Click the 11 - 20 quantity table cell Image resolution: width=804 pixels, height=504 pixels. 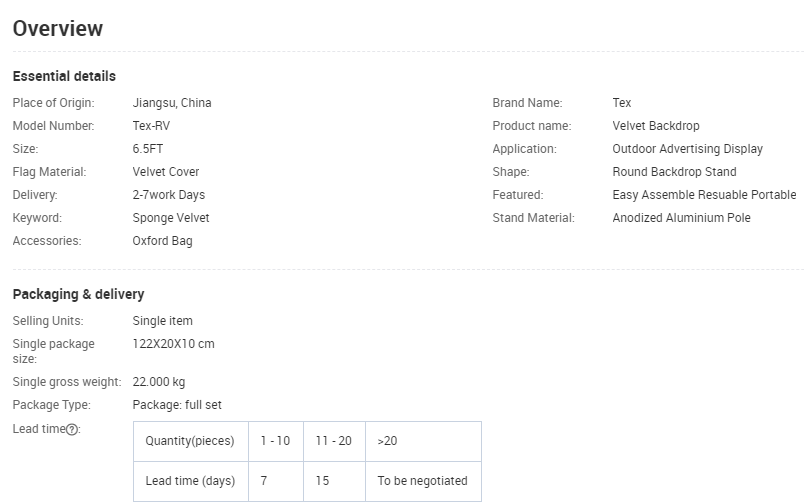click(x=334, y=441)
